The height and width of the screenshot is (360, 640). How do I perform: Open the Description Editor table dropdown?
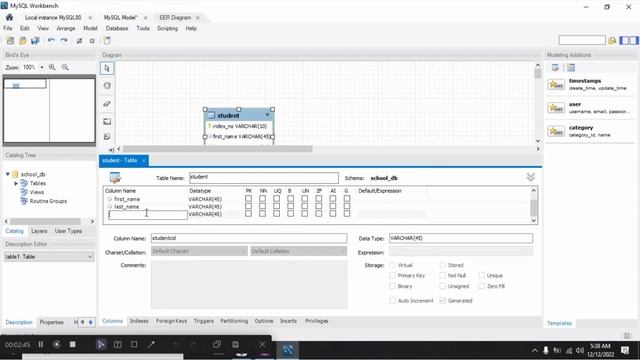point(49,256)
